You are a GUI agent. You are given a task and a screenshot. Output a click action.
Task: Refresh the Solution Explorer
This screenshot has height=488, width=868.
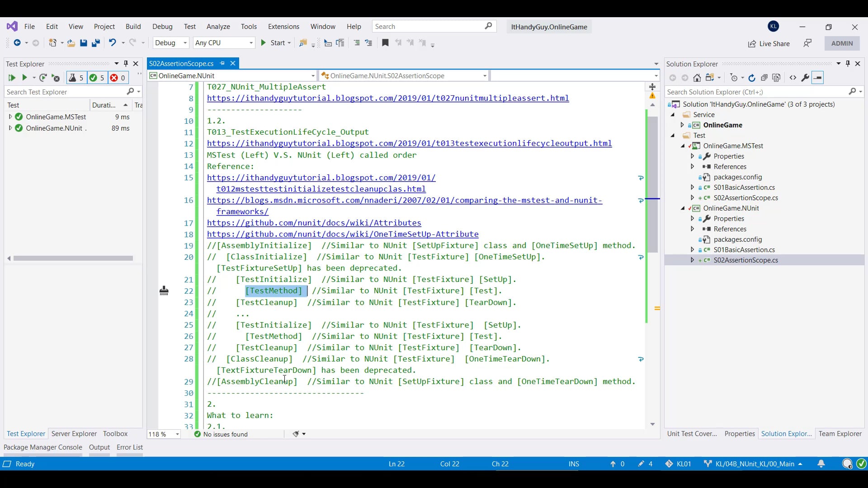752,77
